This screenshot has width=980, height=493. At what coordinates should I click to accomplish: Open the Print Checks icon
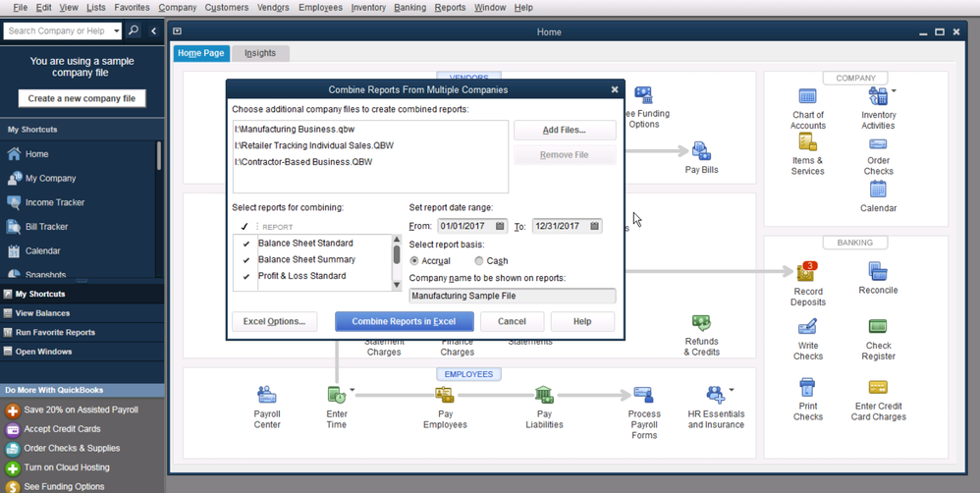click(807, 387)
